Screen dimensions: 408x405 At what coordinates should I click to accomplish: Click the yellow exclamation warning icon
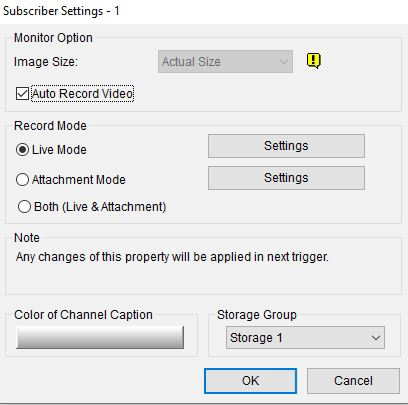coord(313,61)
